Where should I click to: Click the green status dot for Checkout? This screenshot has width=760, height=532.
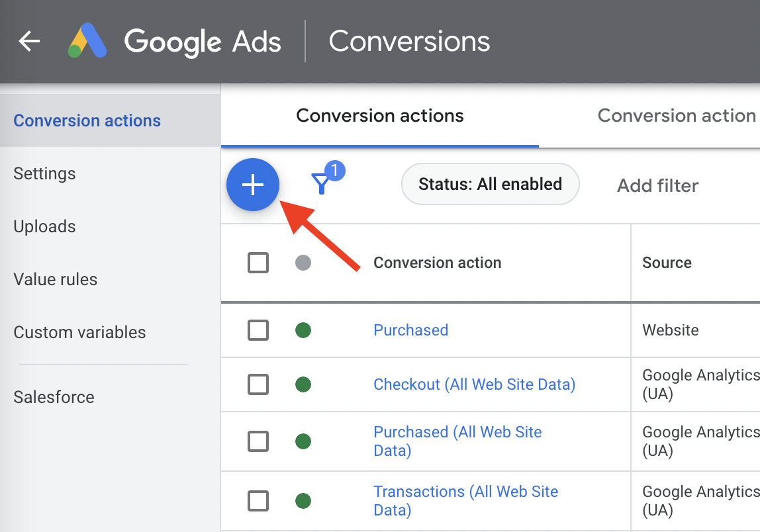click(303, 384)
